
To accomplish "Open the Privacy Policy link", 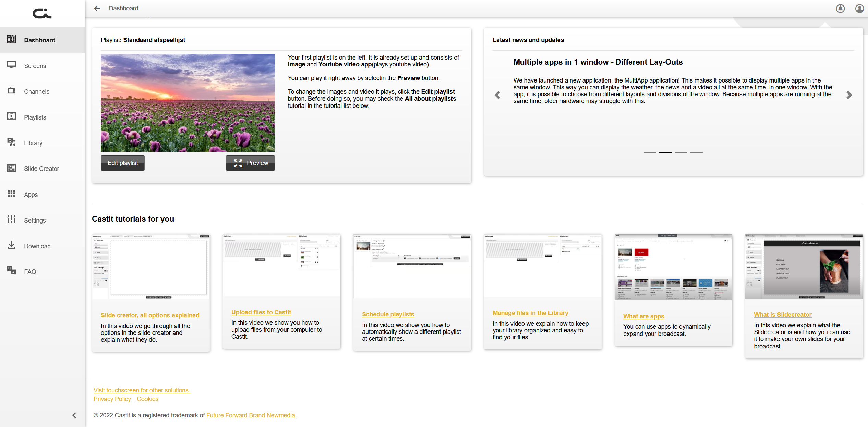I will point(112,399).
